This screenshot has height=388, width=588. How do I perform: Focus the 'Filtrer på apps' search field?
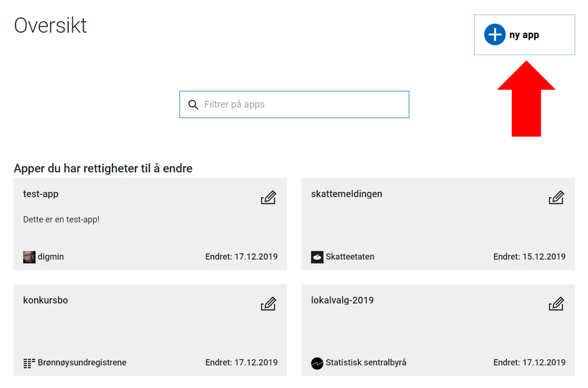pyautogui.click(x=294, y=104)
